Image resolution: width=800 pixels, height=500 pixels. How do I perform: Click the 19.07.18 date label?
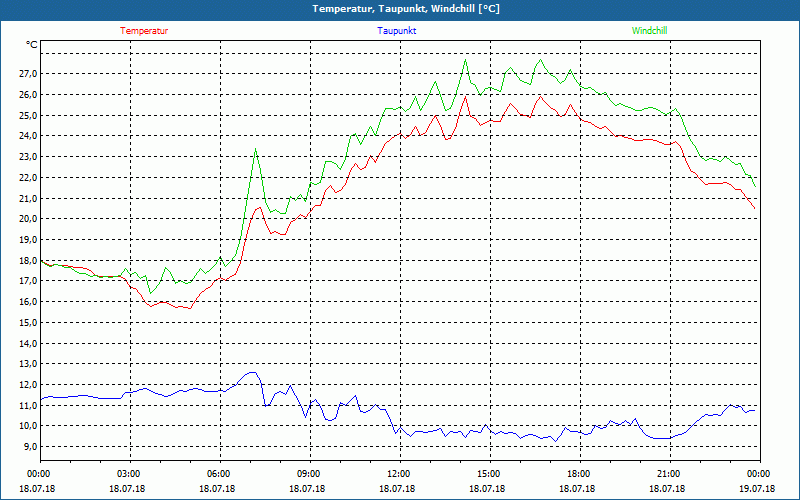tap(757, 488)
